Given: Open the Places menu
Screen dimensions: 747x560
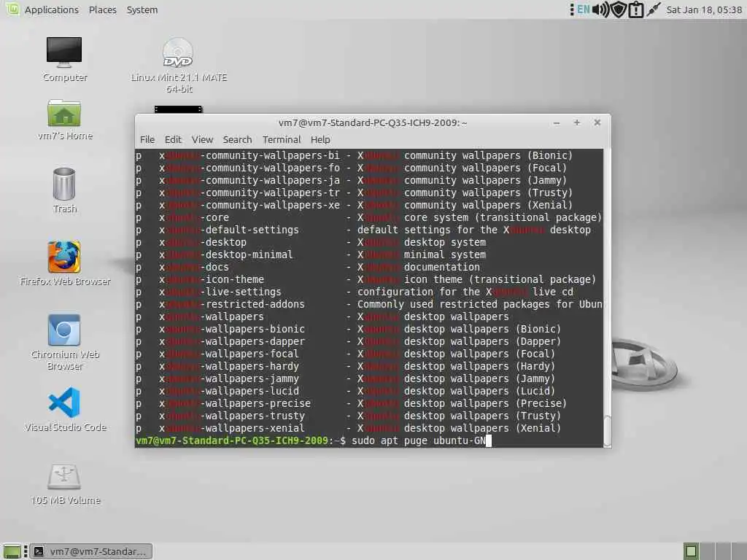Looking at the screenshot, I should 102,9.
